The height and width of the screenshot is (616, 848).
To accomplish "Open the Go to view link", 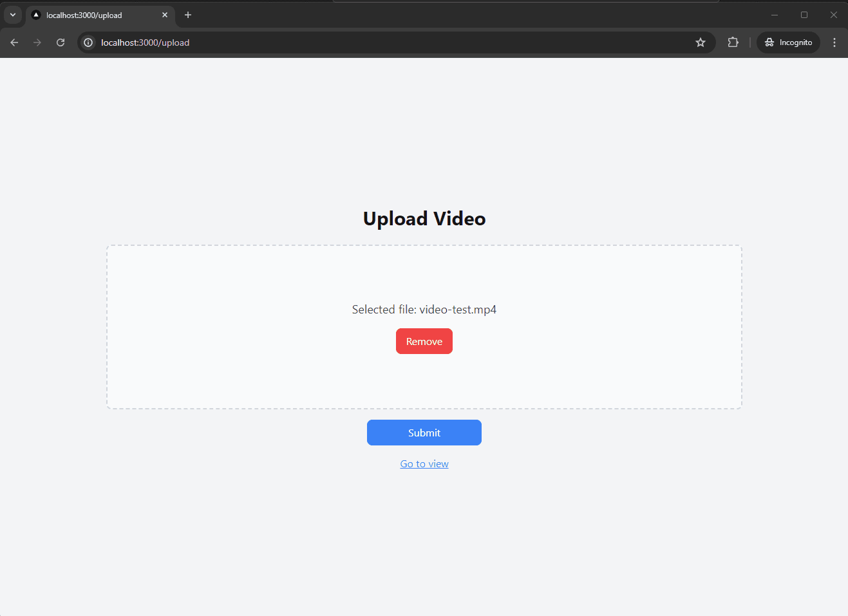I will pos(424,464).
